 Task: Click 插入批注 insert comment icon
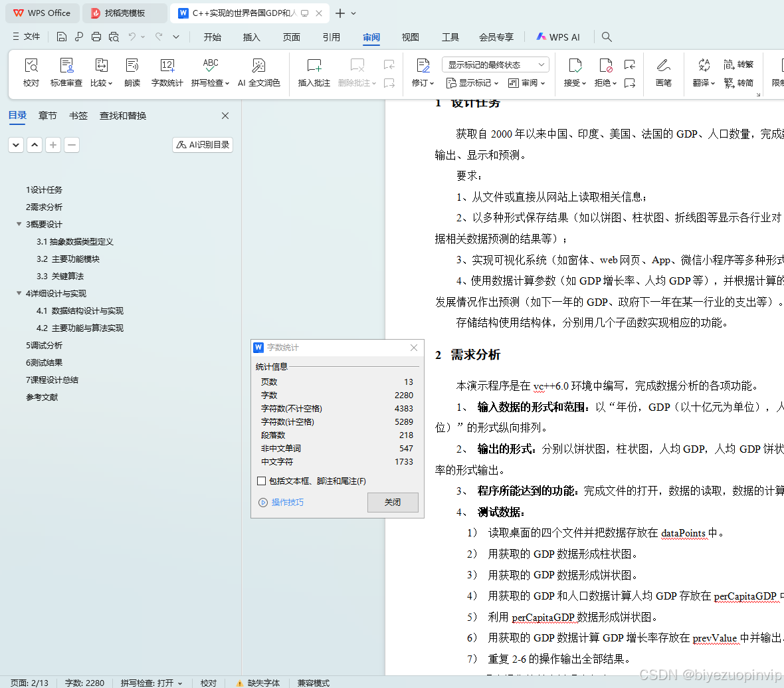pyautogui.click(x=314, y=72)
